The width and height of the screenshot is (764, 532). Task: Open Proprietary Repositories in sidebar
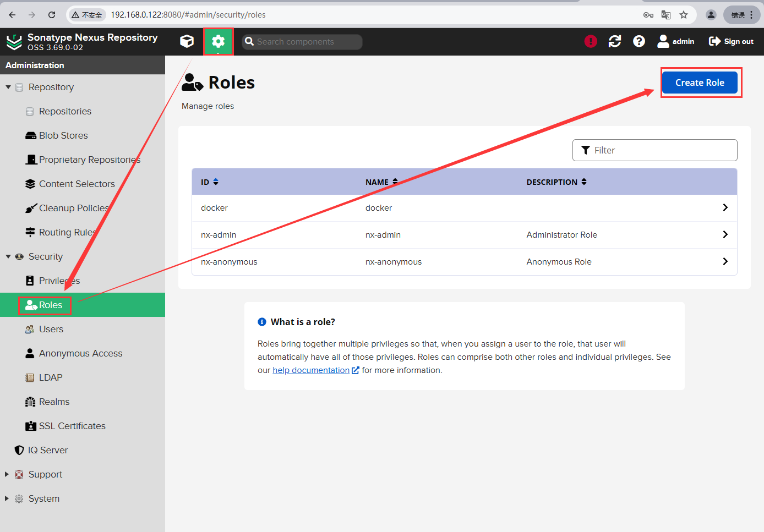[90, 160]
